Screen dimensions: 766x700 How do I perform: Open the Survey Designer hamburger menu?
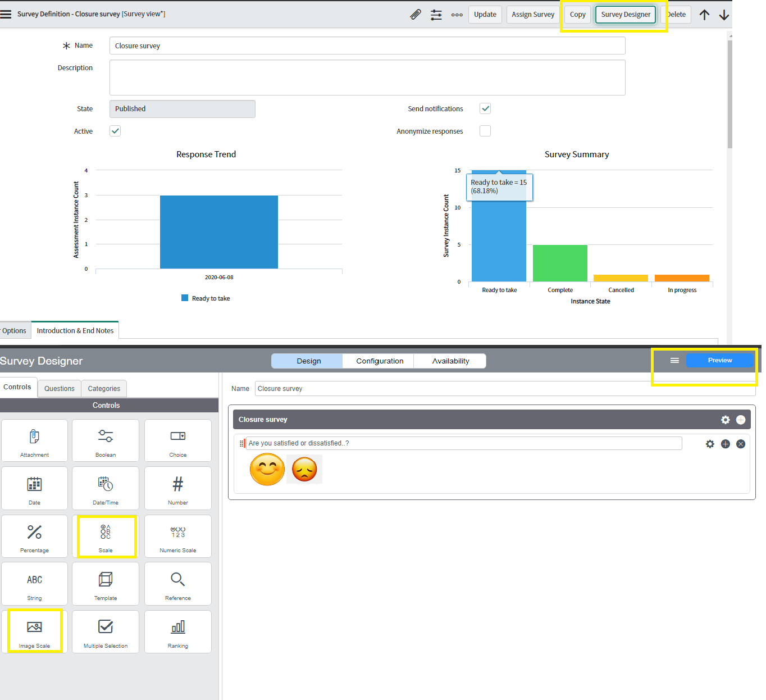coord(674,360)
